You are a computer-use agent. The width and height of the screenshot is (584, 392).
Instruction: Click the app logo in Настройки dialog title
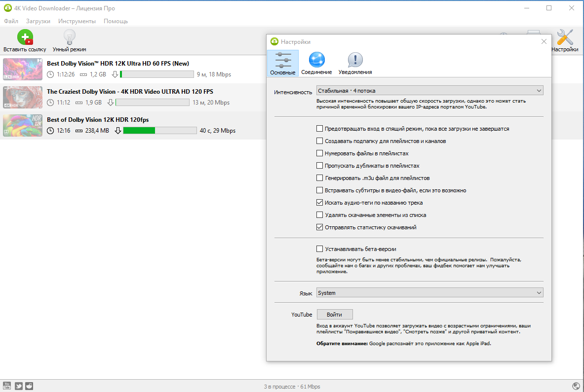pos(274,41)
